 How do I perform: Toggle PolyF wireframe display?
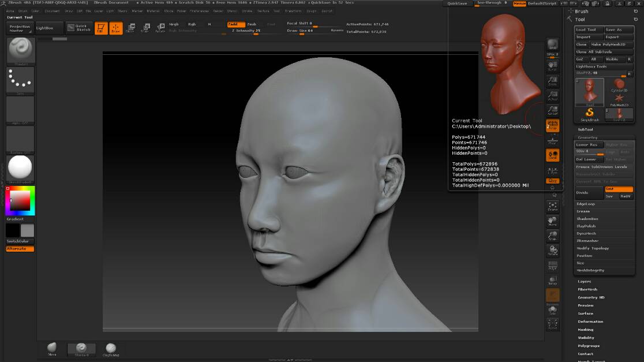552,266
